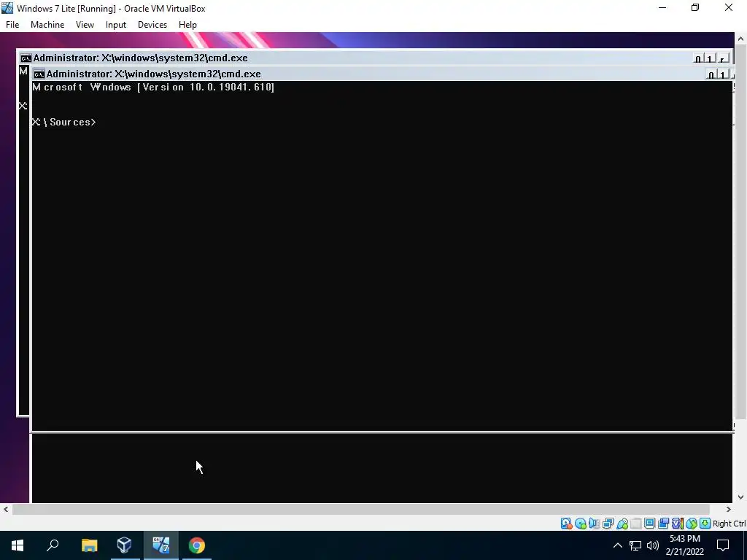
Task: Click the X:\Sources> command prompt line
Action: point(64,122)
